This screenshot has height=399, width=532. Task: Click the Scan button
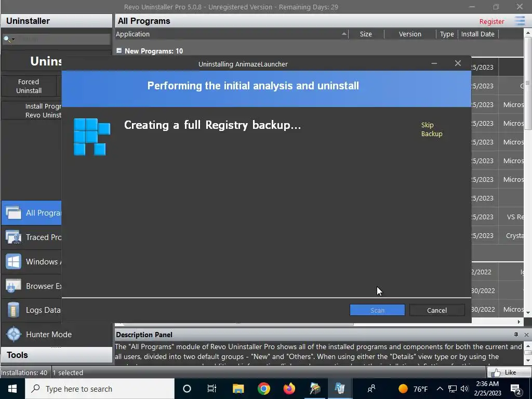coord(377,310)
